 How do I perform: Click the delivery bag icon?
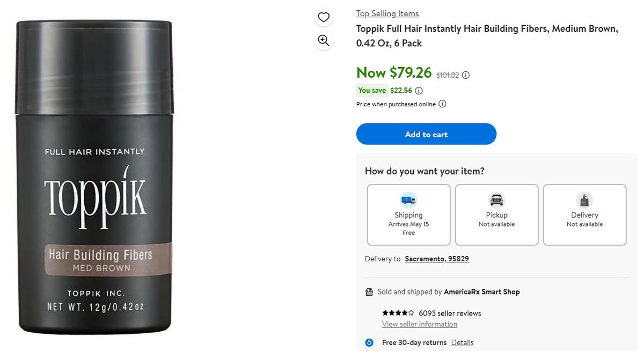584,200
